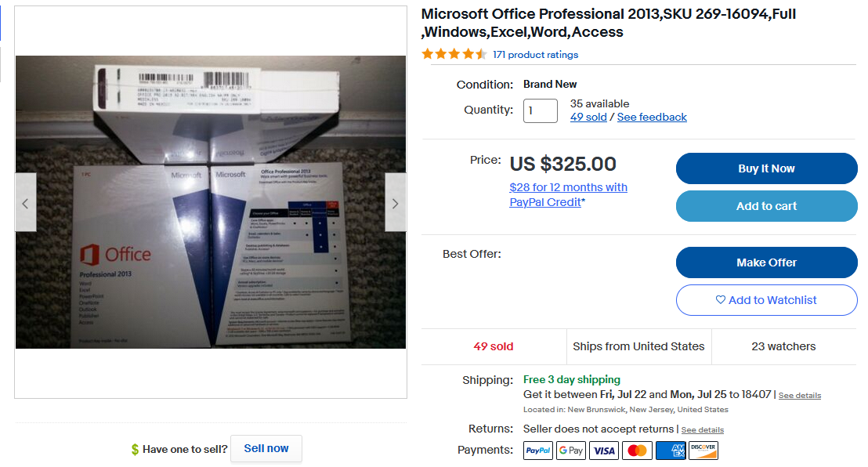
Task: Select the American Express icon
Action: click(x=671, y=451)
